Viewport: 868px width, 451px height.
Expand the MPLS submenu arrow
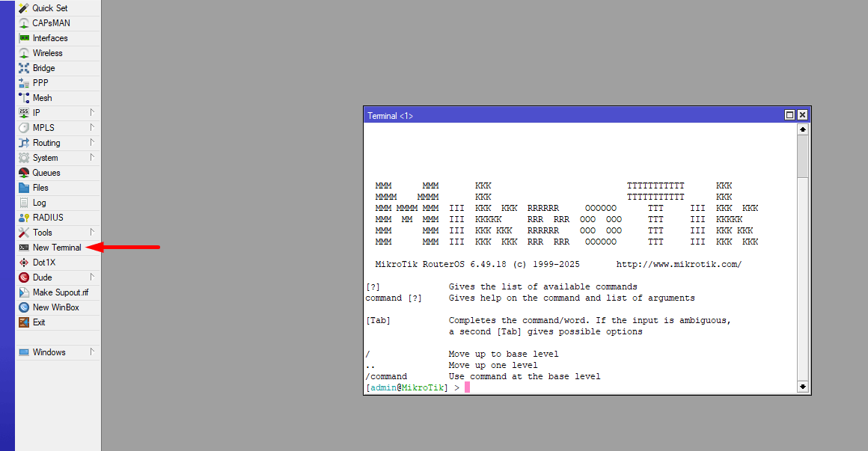[93, 127]
